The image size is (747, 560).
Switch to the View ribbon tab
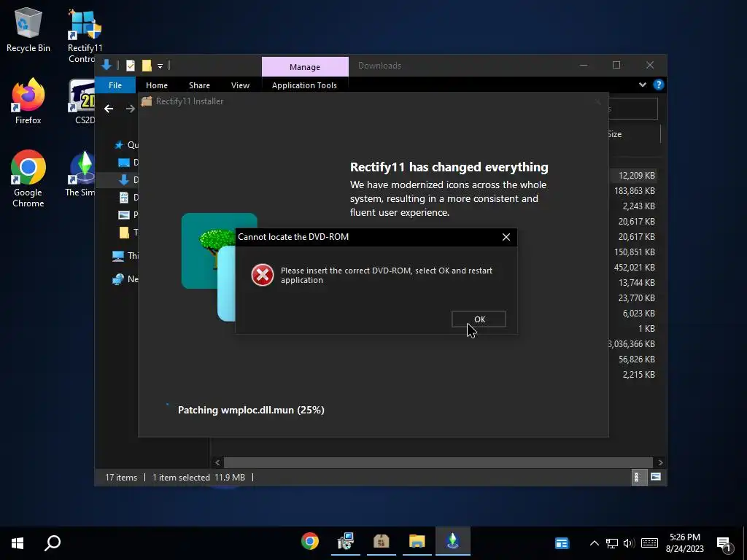(240, 85)
